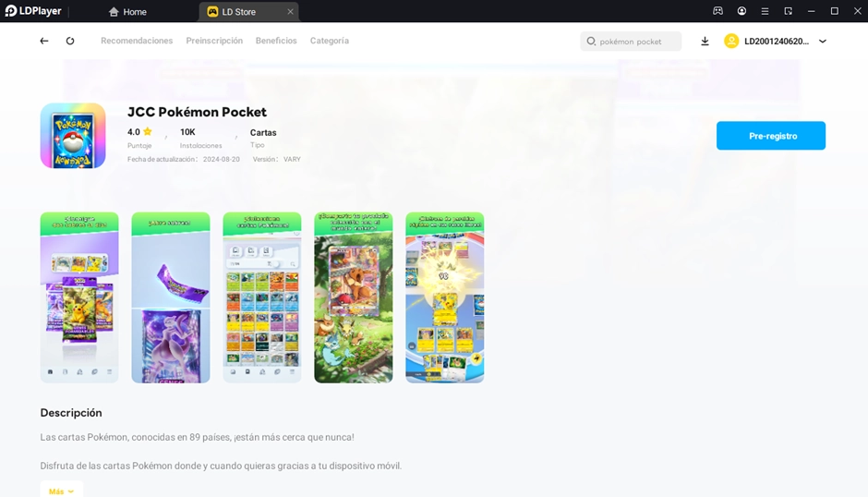
Task: Click the Cartas type label
Action: pos(263,132)
